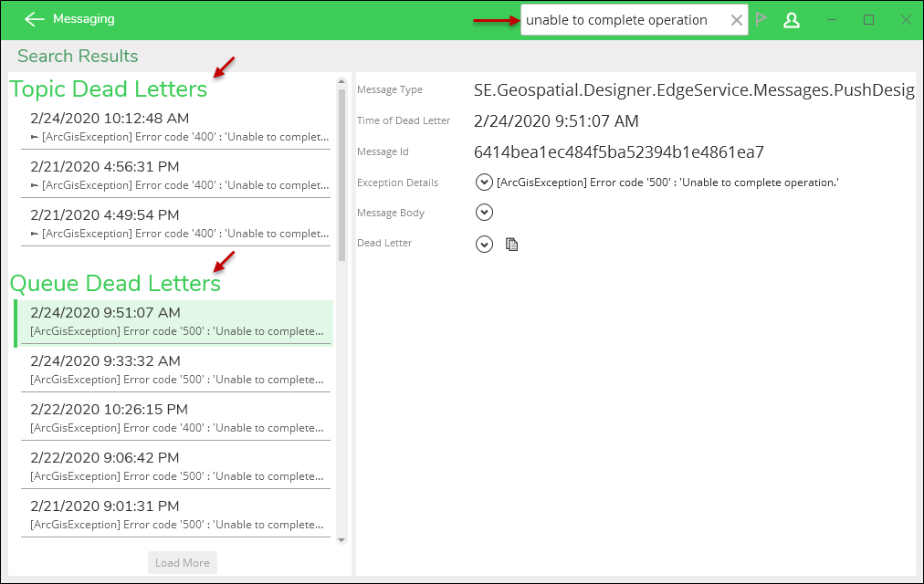Expand the Dead Letter chevron

point(484,244)
